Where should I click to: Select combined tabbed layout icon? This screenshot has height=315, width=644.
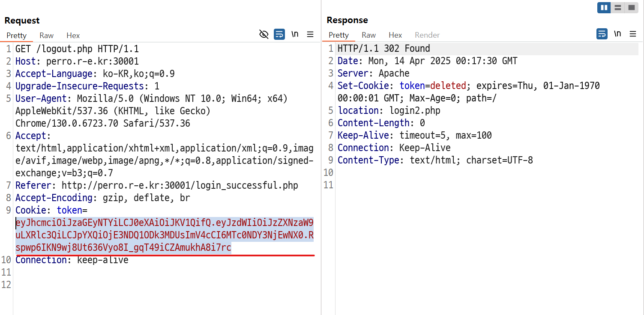click(631, 8)
